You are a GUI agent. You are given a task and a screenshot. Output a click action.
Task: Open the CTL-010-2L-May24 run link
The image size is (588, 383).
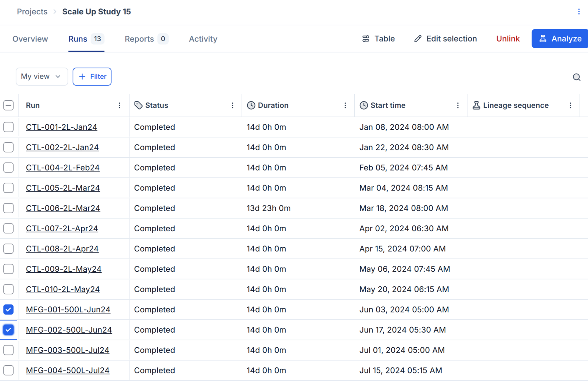pyautogui.click(x=63, y=289)
